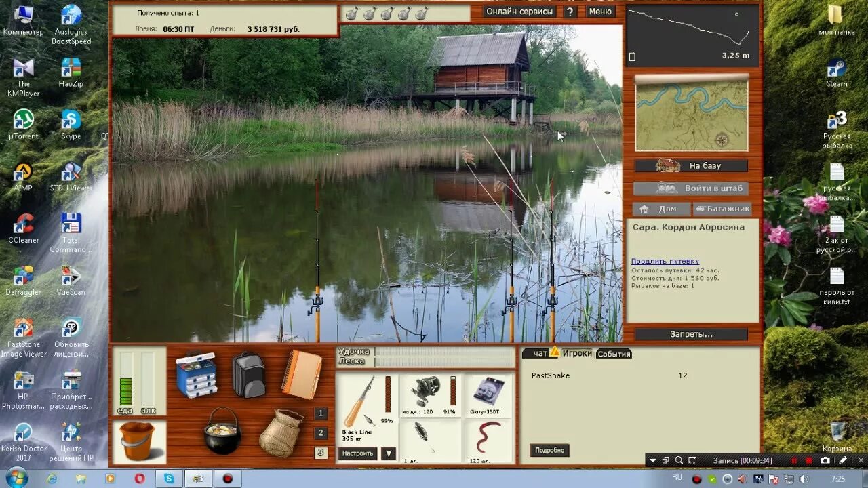The width and height of the screenshot is (868, 488).
Task: Click Войти в штаб button
Action: pos(691,188)
